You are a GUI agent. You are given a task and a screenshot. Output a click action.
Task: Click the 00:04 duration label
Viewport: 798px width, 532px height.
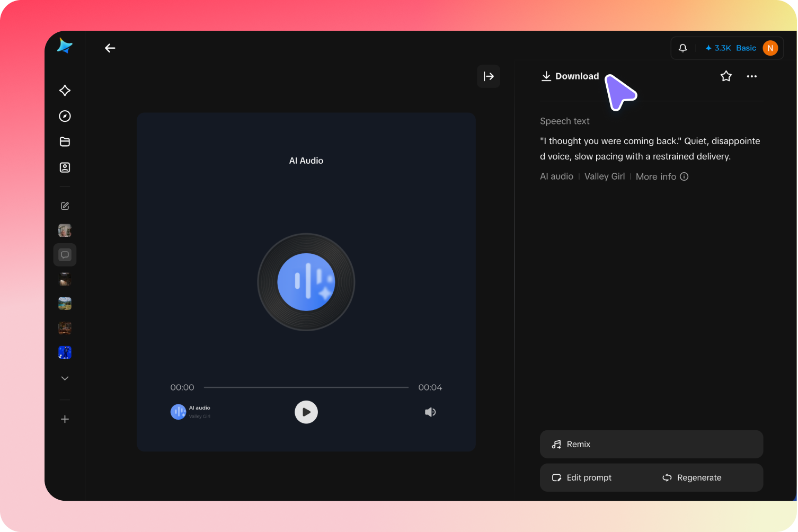[x=430, y=387]
